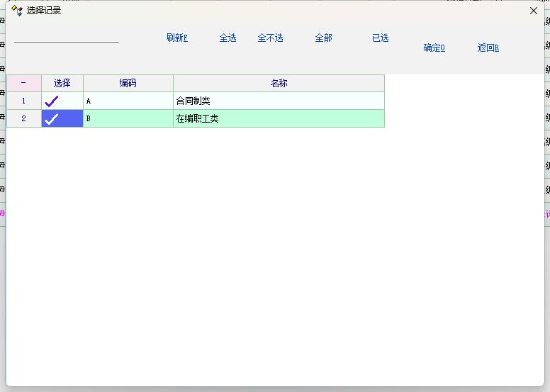Show only selected records via 已选
550x392 pixels.
pyautogui.click(x=380, y=38)
